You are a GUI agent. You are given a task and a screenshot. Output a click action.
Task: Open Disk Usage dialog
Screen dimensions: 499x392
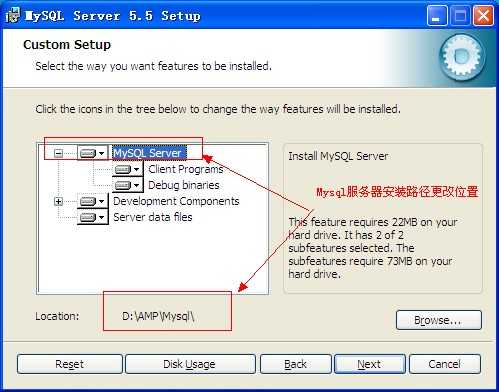pyautogui.click(x=190, y=364)
